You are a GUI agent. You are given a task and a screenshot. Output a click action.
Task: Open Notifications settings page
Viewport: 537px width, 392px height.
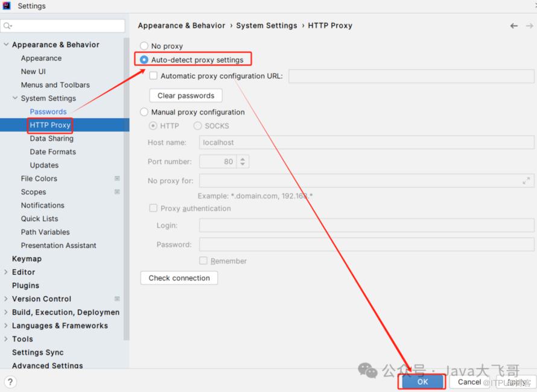tap(42, 205)
